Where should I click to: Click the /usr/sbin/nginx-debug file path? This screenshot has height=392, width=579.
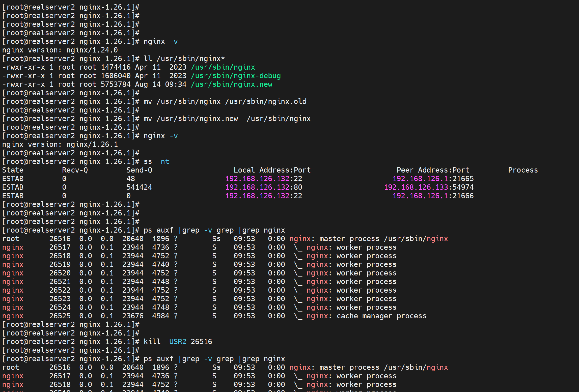[x=236, y=76]
